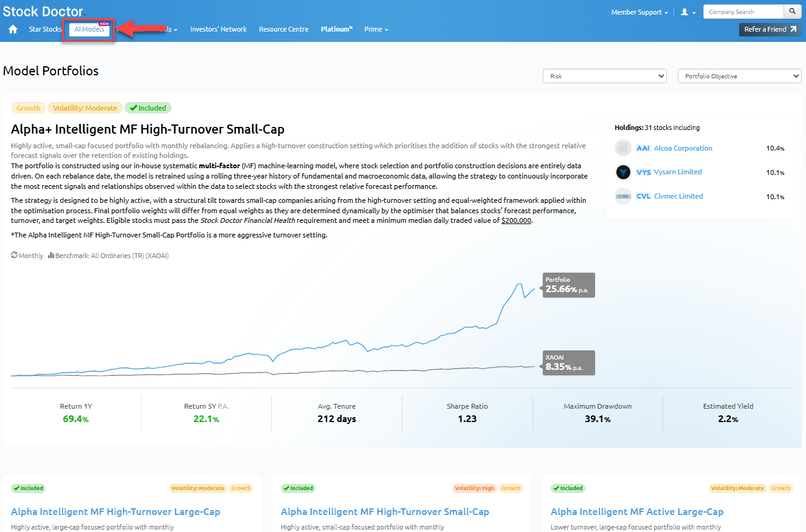Click the Return 1Y value 69.4%
The width and height of the screenshot is (806, 532).
click(76, 419)
